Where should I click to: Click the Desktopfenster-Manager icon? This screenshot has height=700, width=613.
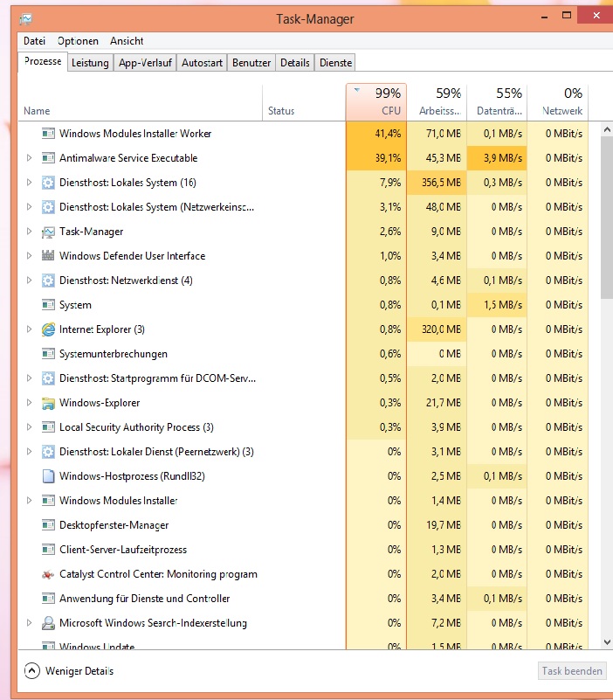click(x=48, y=525)
